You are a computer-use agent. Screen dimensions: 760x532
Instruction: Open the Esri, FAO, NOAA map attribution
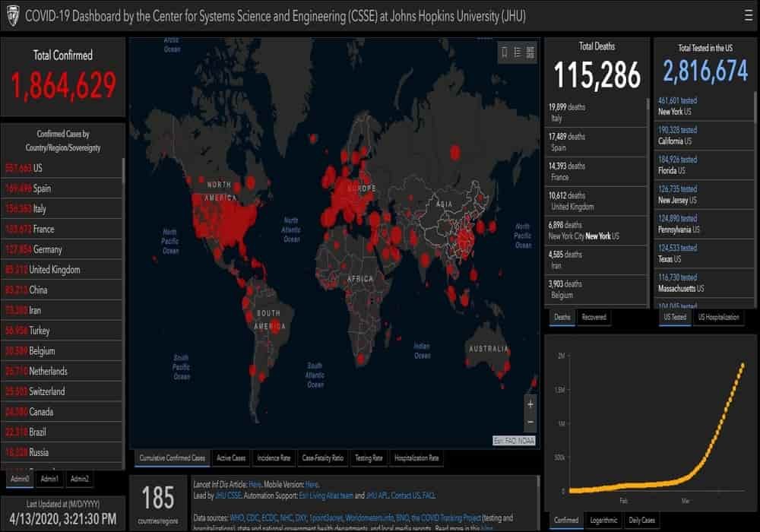(514, 441)
